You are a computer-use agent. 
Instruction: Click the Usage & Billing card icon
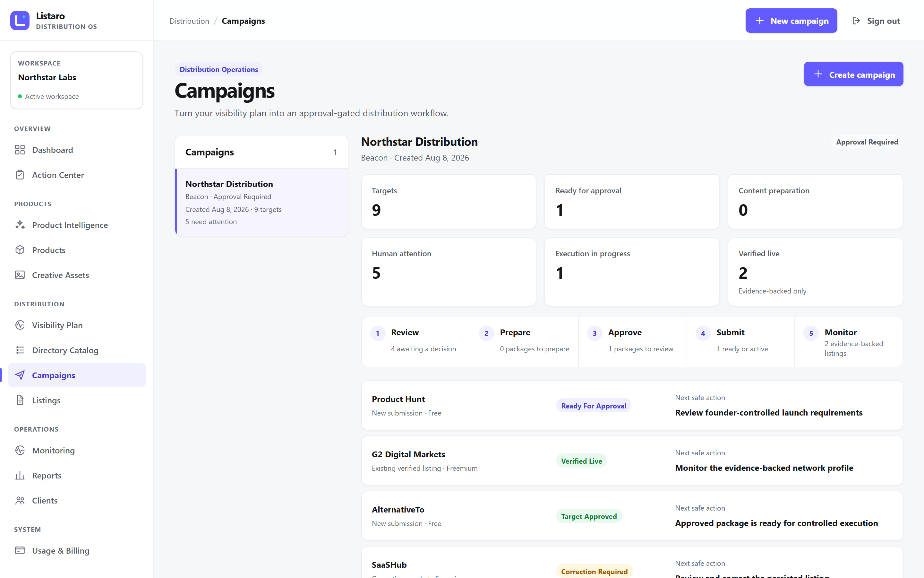point(20,550)
